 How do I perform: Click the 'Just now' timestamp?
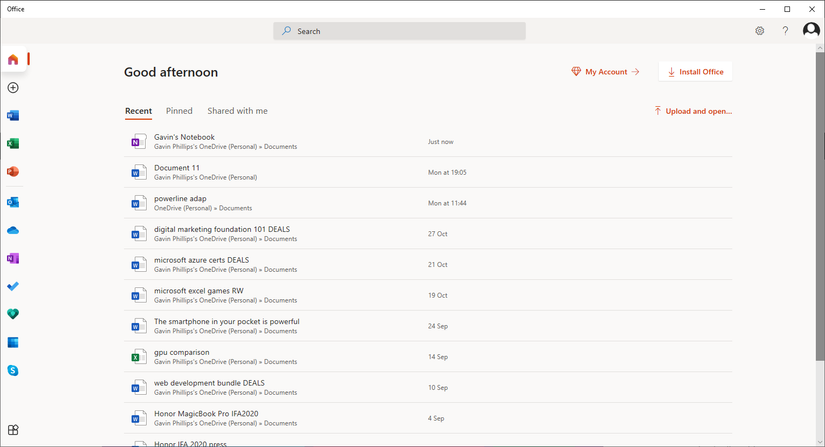(x=440, y=141)
